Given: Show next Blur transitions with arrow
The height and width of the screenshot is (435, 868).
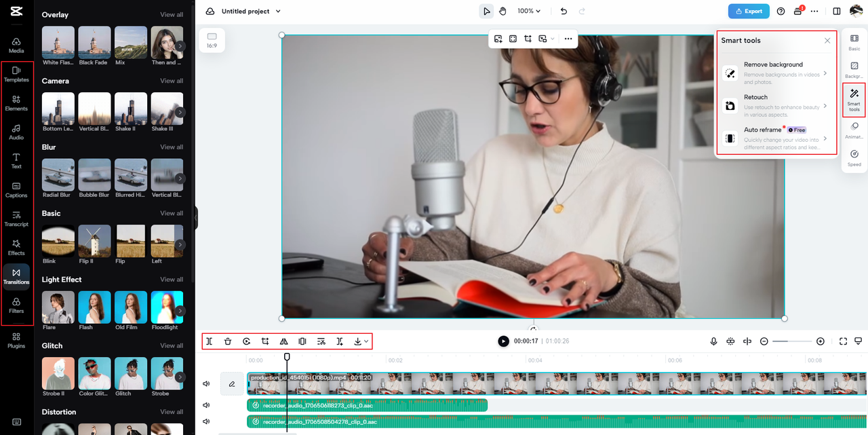Looking at the screenshot, I should coord(180,178).
